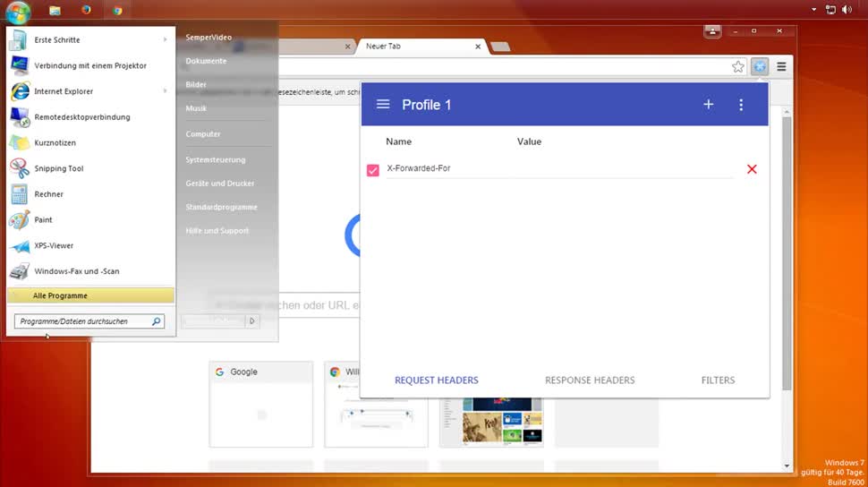Bookmark page with the star icon
The image size is (868, 487).
(738, 66)
